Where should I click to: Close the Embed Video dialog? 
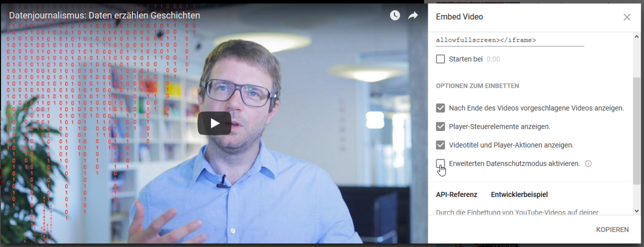(627, 17)
